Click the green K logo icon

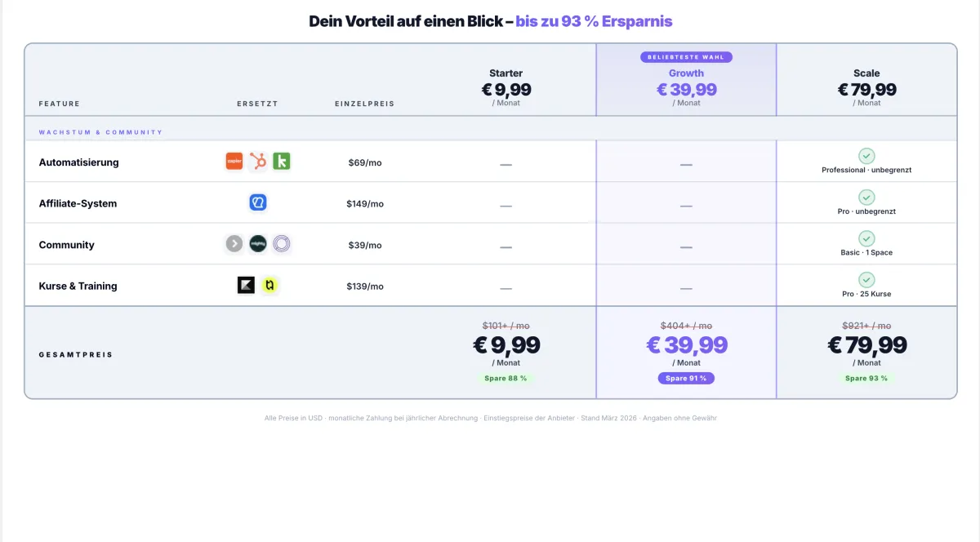coord(282,162)
